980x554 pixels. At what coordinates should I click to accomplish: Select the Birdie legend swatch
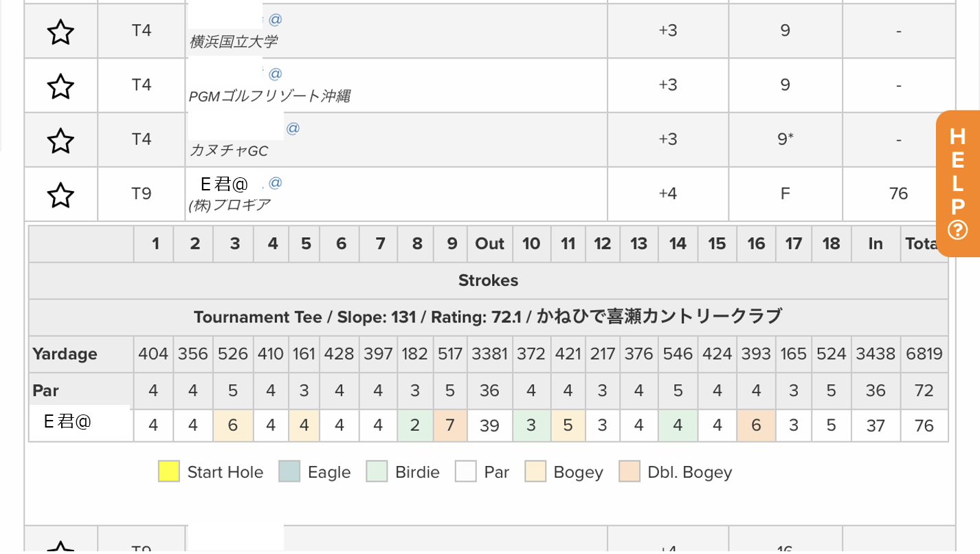click(x=377, y=472)
